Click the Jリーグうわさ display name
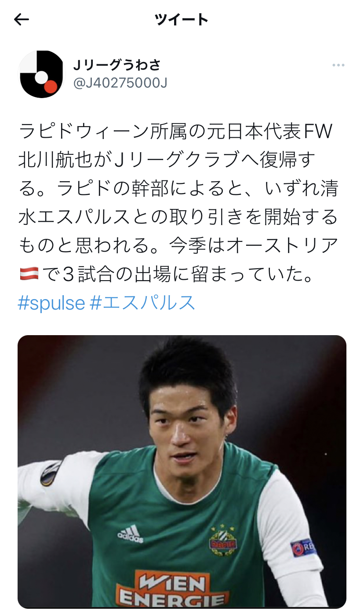 [x=117, y=66]
